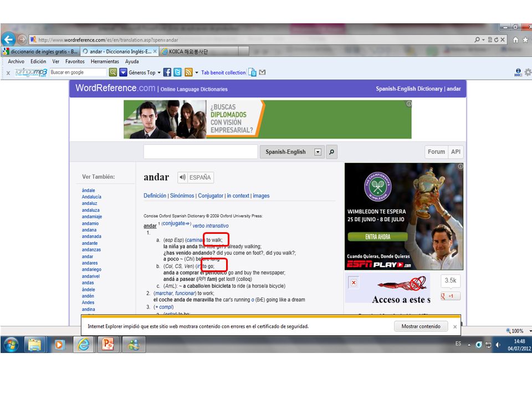Close the andar Diccionario tab
This screenshot has width=532, height=399.
point(155,51)
